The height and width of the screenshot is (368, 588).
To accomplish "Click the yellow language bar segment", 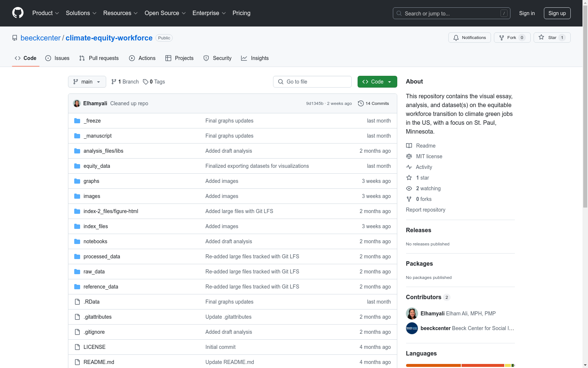I will [x=508, y=365].
